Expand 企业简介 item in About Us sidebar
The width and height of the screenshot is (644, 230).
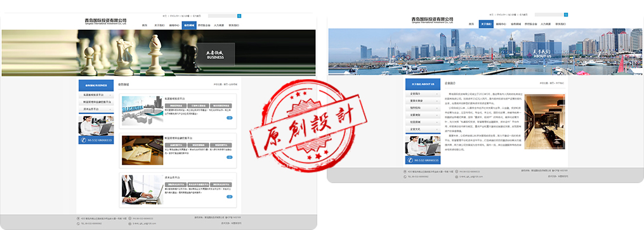tap(423, 94)
